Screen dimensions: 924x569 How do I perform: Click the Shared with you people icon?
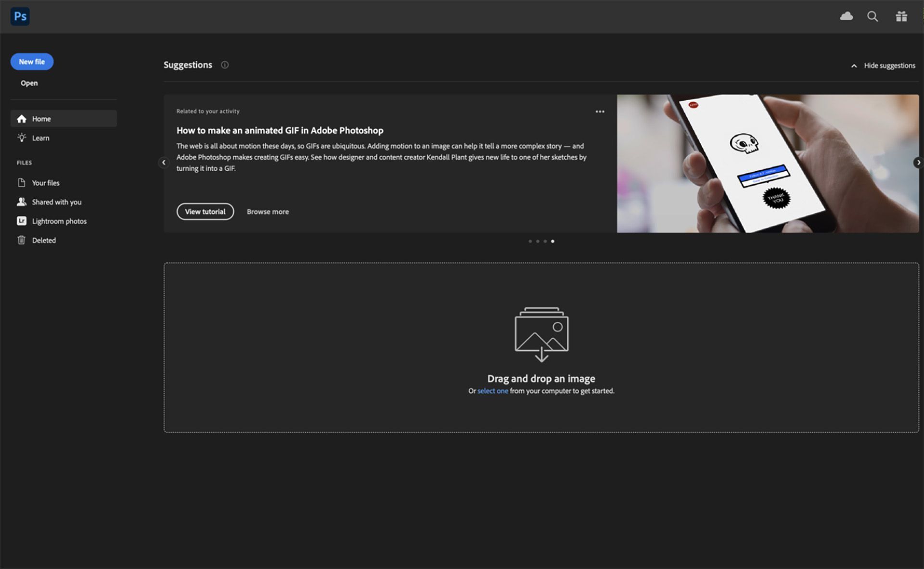tap(22, 202)
